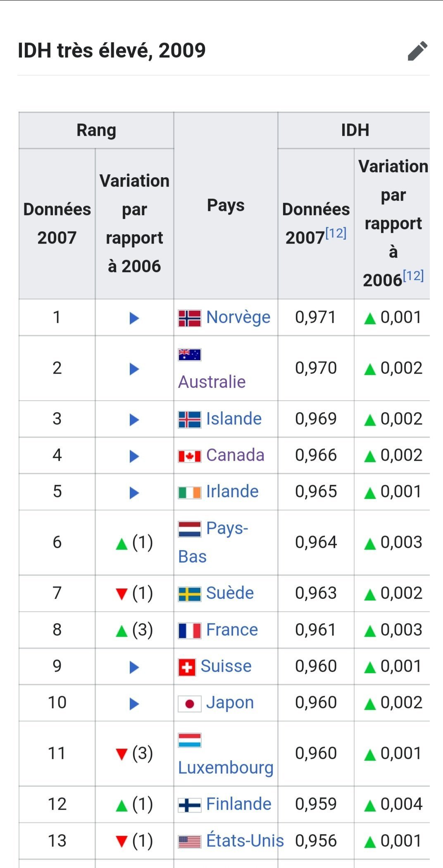Open the États-Unis link
The width and height of the screenshot is (443, 868).
[x=245, y=841]
